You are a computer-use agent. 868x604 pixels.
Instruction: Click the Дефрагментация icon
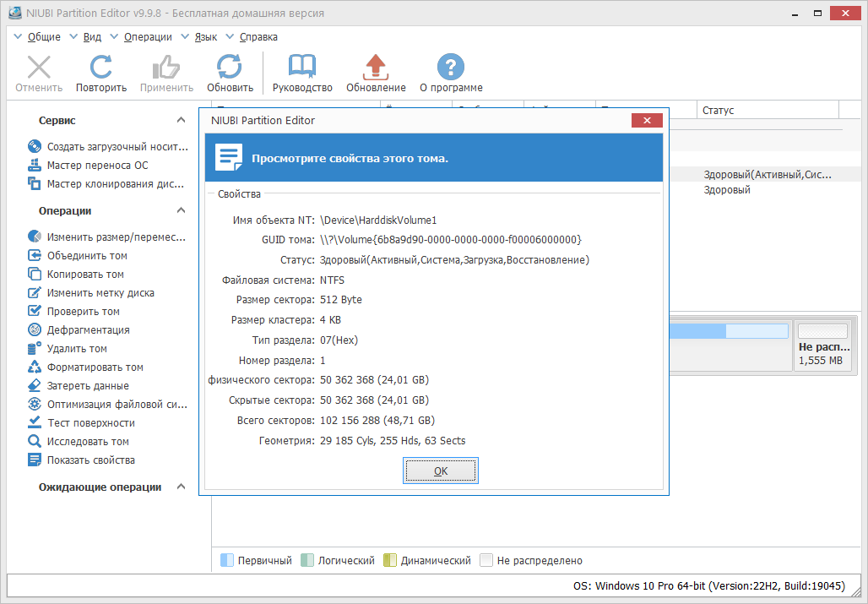pos(35,329)
